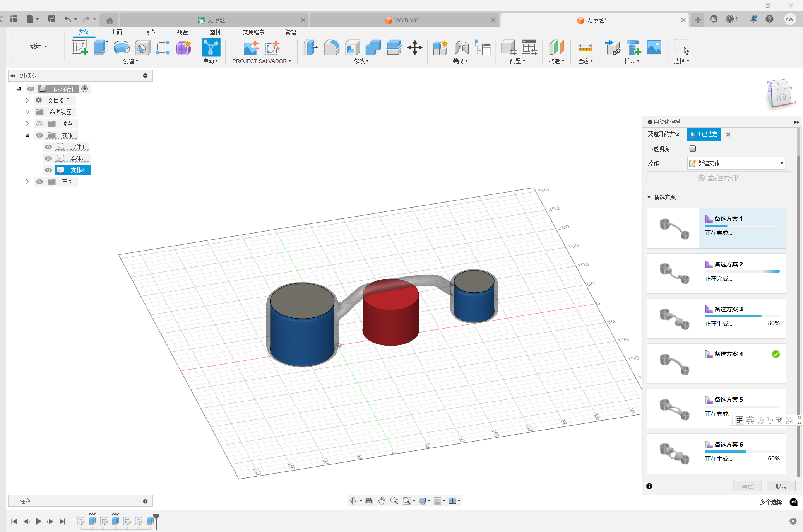Click the Orbit tool in navigation bar
Image resolution: width=803 pixels, height=532 pixels.
(353, 501)
